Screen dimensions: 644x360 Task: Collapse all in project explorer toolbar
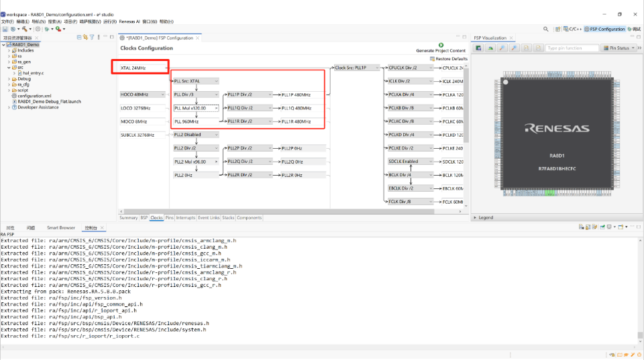click(79, 38)
